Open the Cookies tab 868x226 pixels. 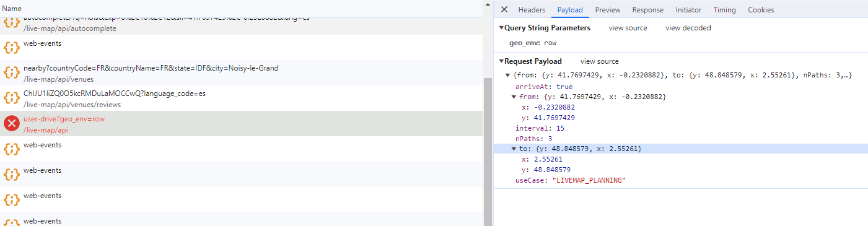pyautogui.click(x=761, y=9)
